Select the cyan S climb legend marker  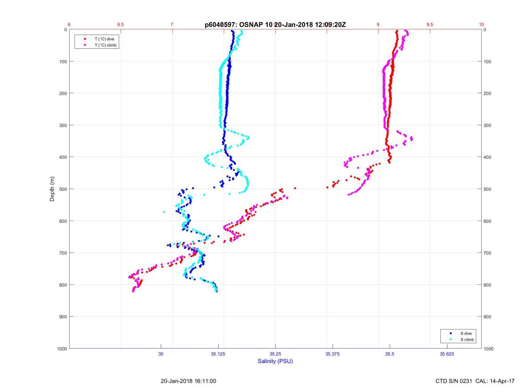coord(450,339)
